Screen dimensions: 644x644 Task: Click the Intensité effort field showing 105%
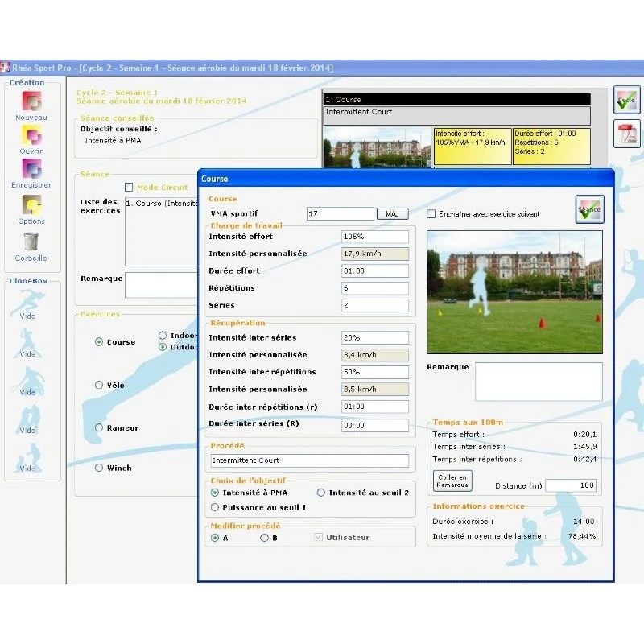(374, 237)
